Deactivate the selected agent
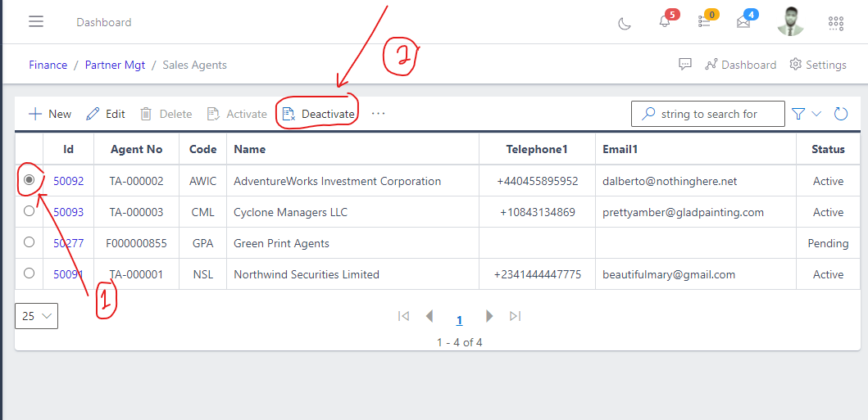 coord(318,114)
